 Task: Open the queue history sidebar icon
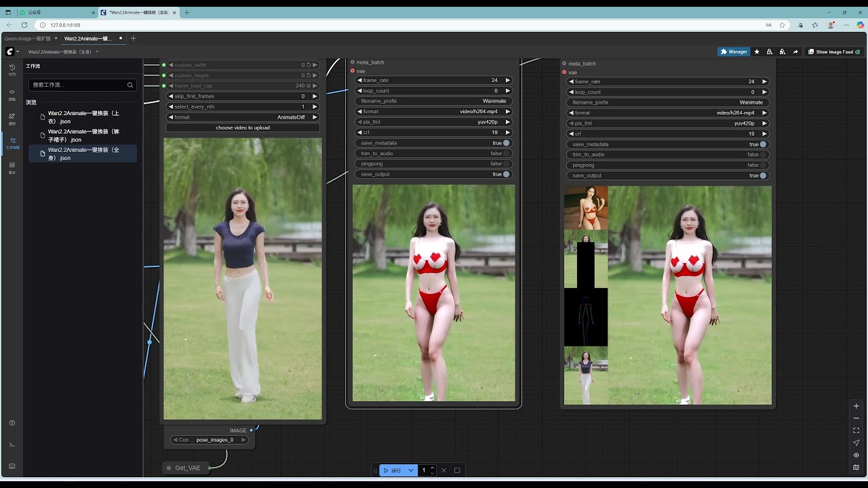coord(12,69)
